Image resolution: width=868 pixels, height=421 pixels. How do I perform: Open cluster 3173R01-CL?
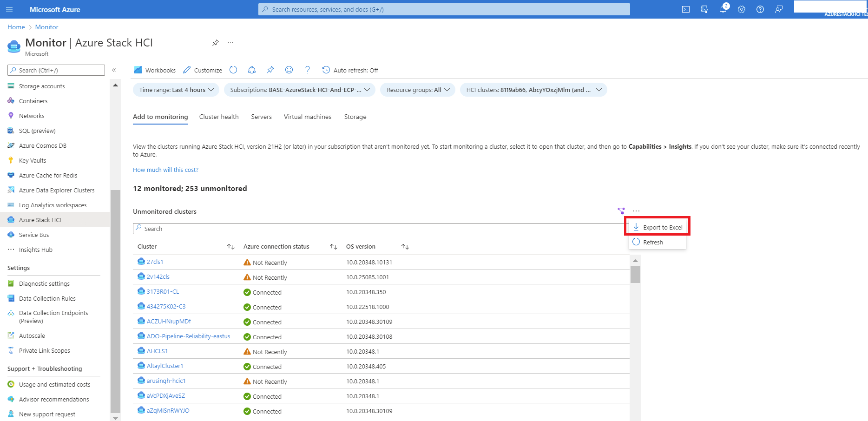(163, 292)
